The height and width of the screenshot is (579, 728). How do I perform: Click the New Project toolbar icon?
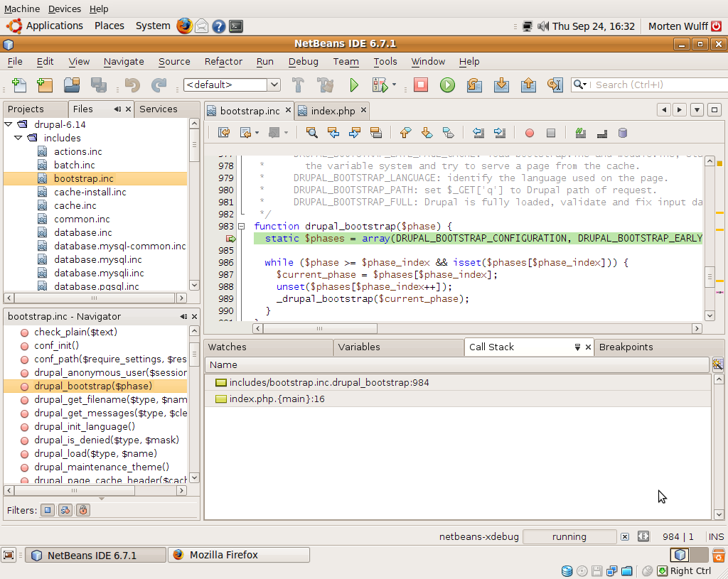[x=45, y=85]
